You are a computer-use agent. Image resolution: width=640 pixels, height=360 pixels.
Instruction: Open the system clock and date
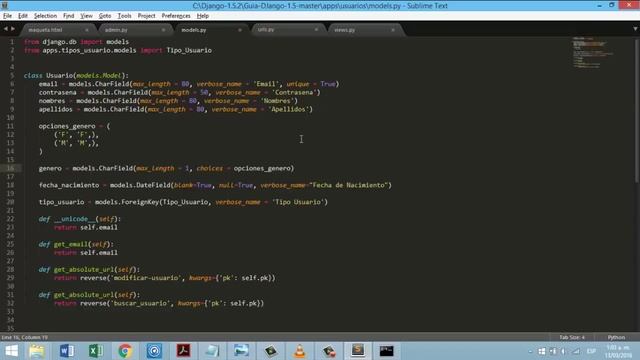click(x=618, y=351)
